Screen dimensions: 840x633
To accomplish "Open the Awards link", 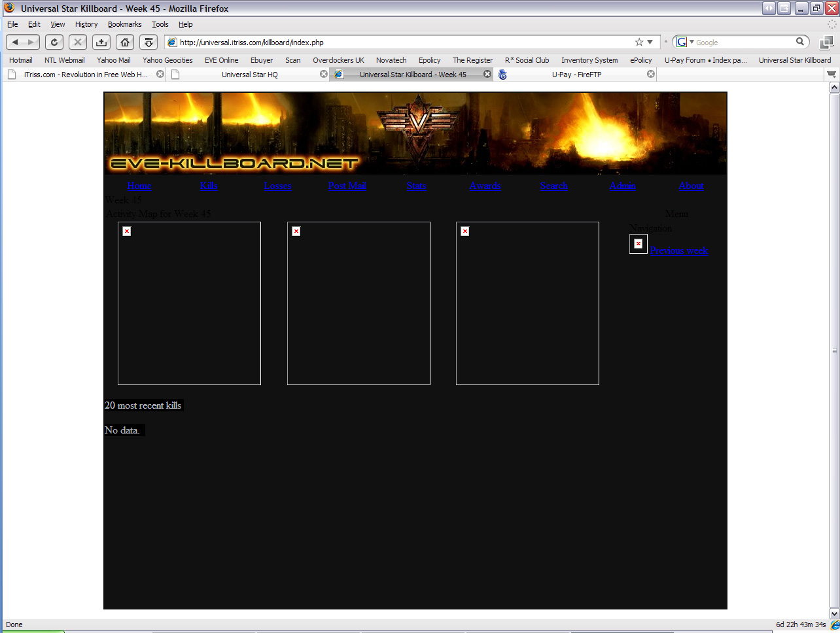I will (x=485, y=186).
